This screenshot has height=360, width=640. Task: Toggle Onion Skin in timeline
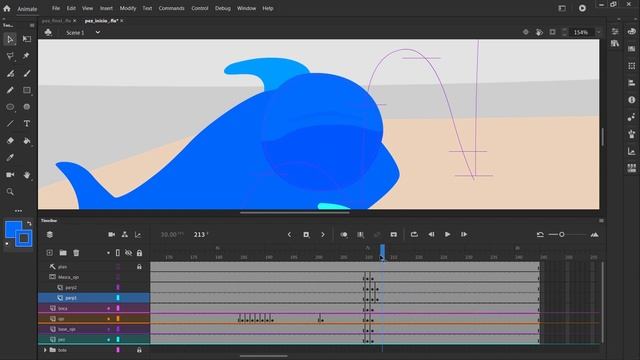click(344, 235)
